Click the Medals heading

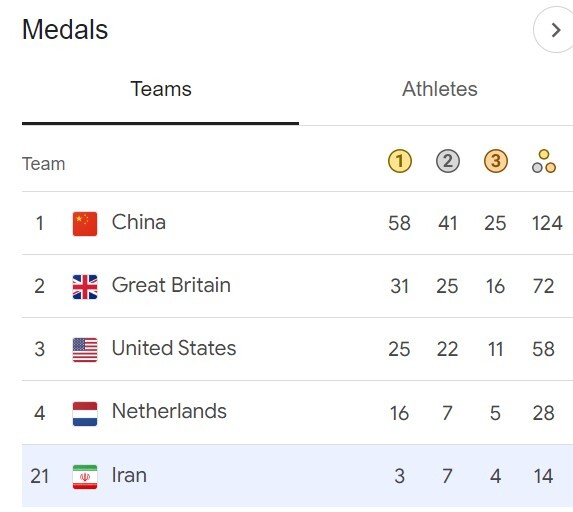tap(65, 29)
